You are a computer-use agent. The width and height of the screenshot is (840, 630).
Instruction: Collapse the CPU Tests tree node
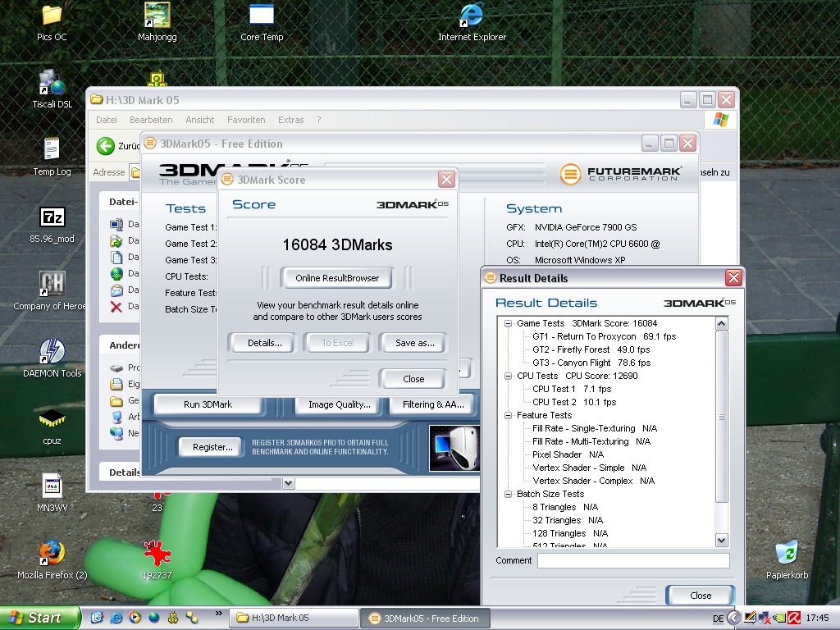pyautogui.click(x=508, y=376)
